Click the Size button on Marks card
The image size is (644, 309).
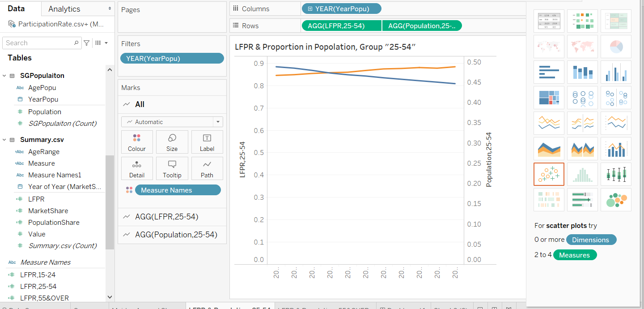[x=172, y=142]
